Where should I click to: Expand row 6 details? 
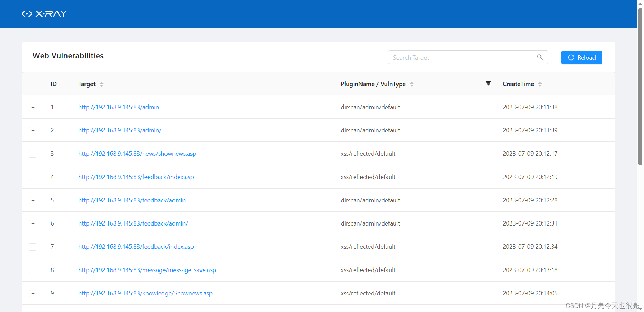33,223
